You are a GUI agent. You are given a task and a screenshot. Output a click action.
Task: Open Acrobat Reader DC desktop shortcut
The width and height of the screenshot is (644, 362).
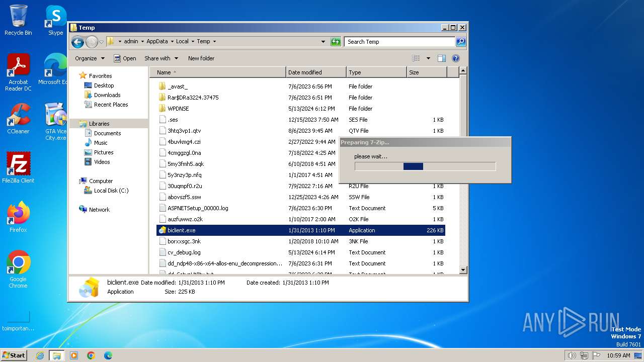click(x=18, y=72)
